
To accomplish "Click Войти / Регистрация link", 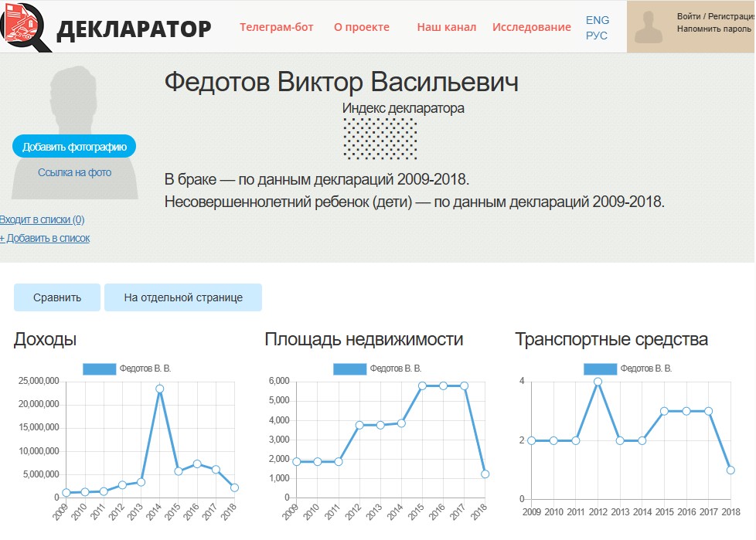I will (716, 16).
